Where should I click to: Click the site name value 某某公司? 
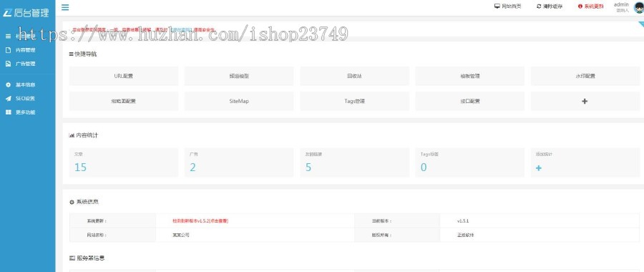click(181, 235)
